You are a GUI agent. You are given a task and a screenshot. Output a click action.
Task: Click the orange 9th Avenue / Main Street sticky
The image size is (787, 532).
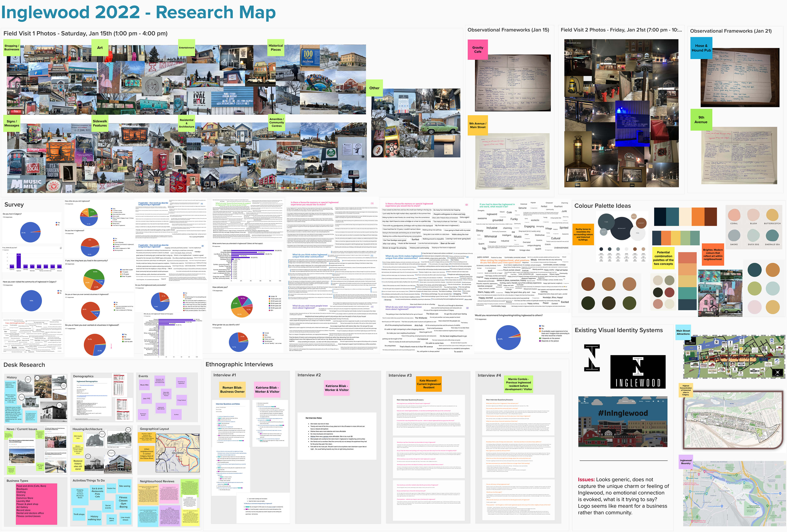[478, 125]
